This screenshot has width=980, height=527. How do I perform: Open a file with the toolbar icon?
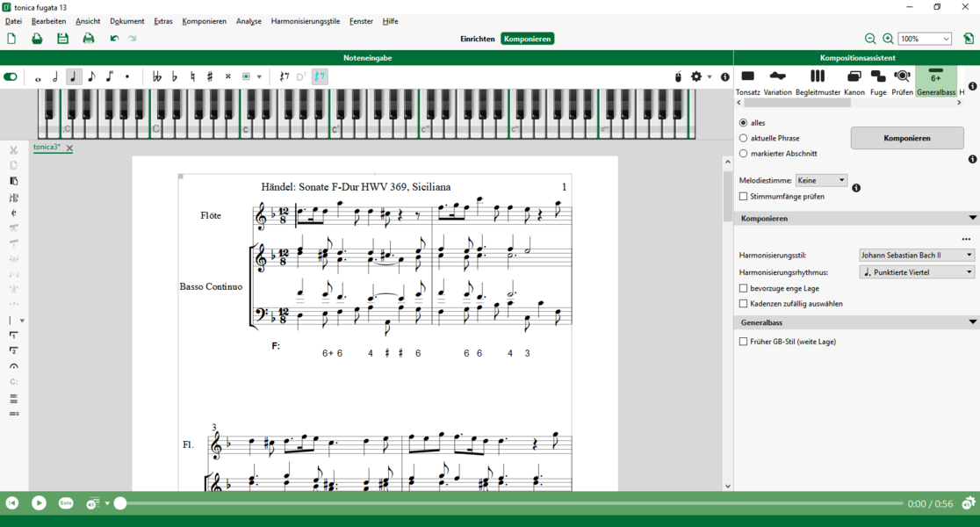pos(37,39)
